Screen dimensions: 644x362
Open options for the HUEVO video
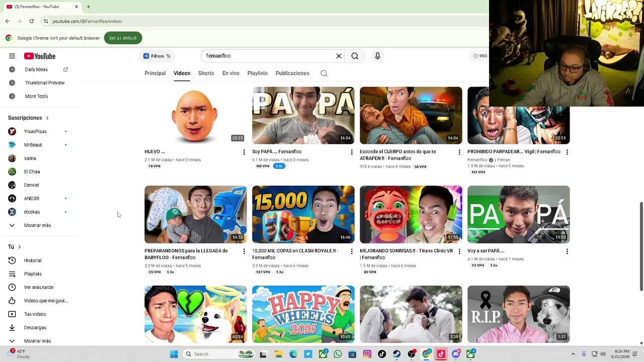244,152
